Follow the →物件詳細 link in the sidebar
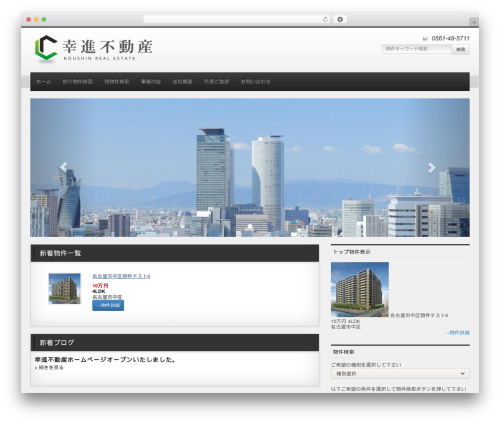Screen dimensions: 500x423 457,333
